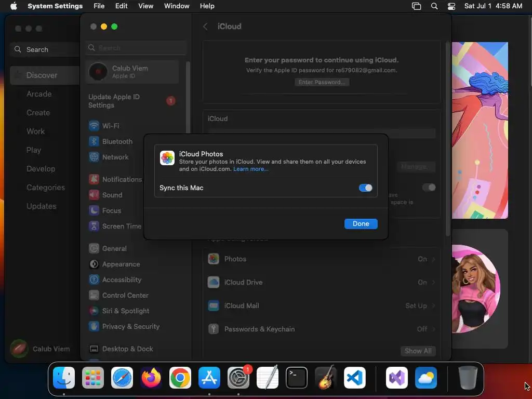Toggle the dimmed switch behind the dialog
532x399 pixels.
click(x=429, y=188)
